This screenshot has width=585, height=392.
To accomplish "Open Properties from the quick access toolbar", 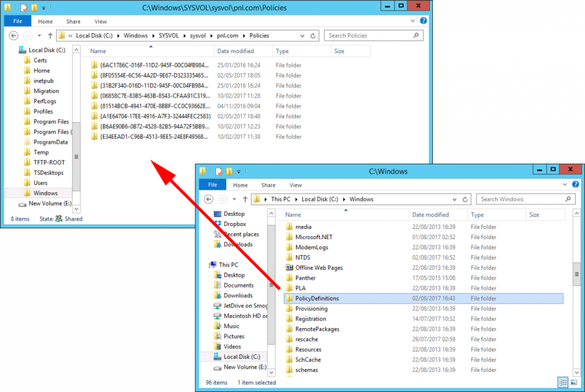I will 219,171.
